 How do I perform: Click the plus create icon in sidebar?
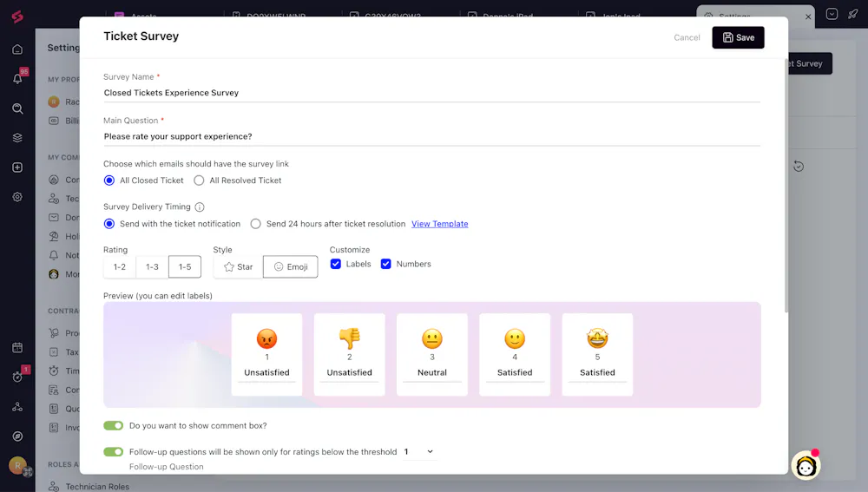pyautogui.click(x=17, y=167)
